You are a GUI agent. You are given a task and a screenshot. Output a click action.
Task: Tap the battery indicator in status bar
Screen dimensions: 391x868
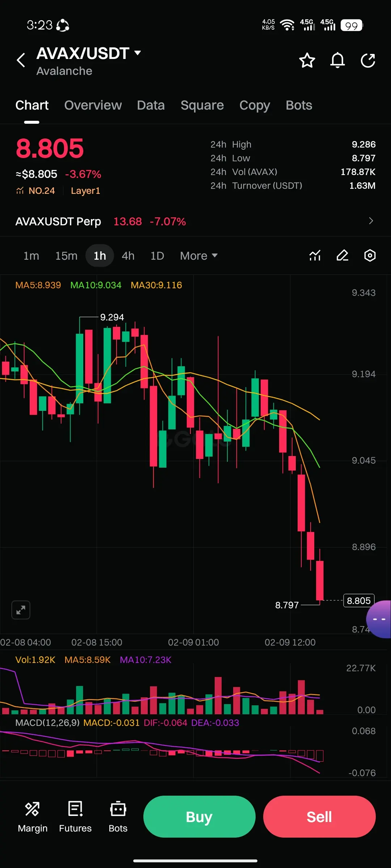point(352,25)
